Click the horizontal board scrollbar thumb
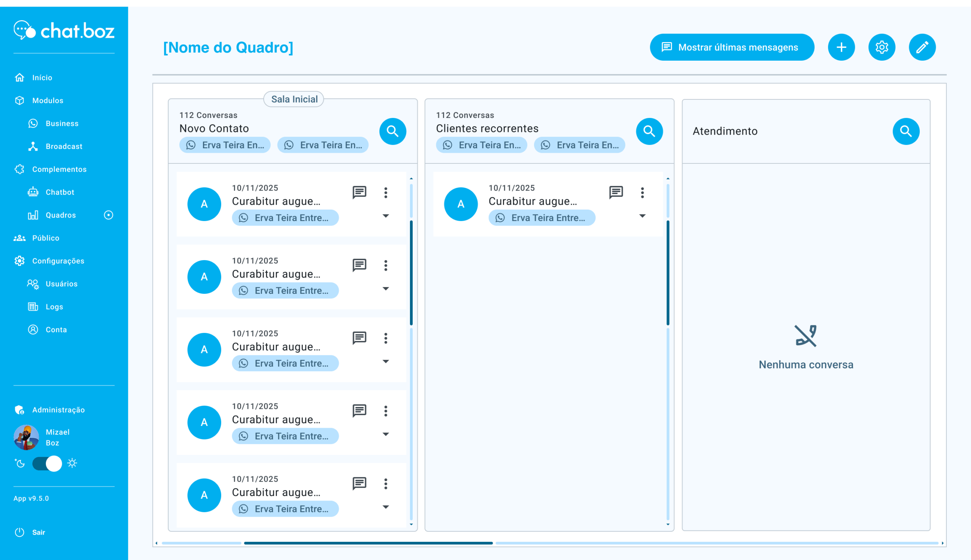The image size is (971, 560). click(x=368, y=543)
